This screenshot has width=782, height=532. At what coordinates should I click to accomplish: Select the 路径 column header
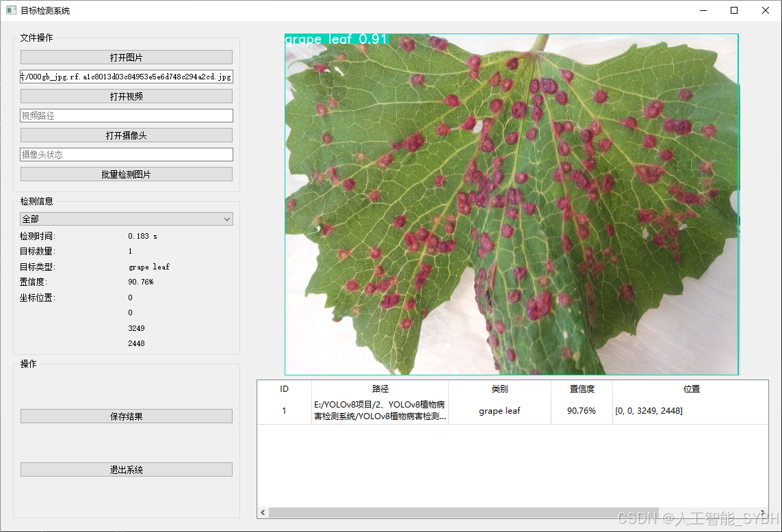(x=380, y=389)
